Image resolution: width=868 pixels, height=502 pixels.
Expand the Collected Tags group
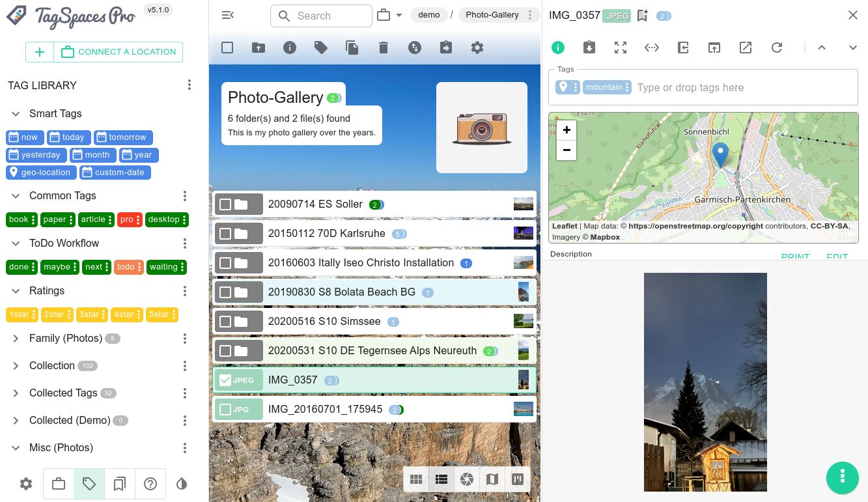coord(16,393)
